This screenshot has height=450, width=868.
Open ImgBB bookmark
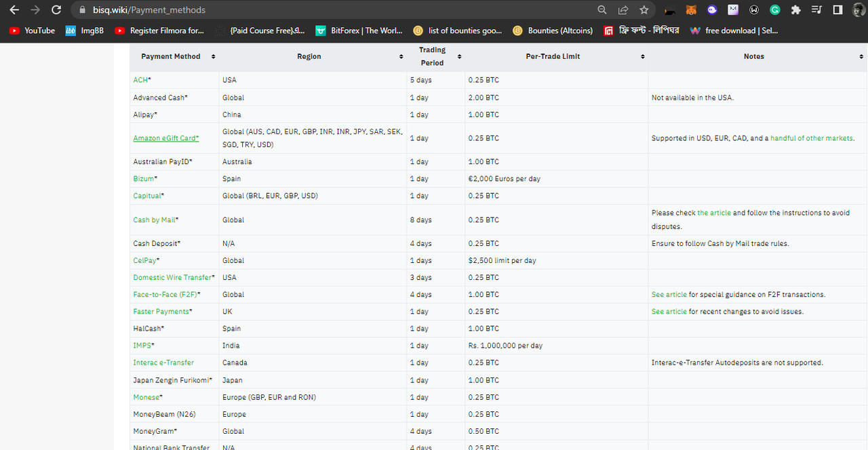coord(85,30)
